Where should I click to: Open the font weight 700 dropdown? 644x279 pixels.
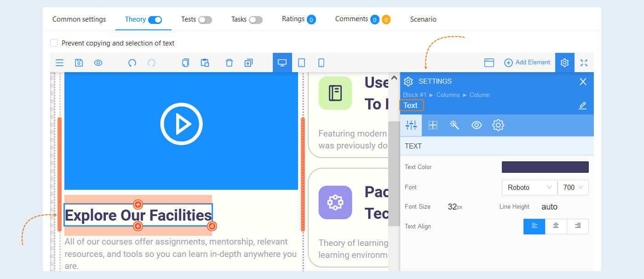pos(573,188)
